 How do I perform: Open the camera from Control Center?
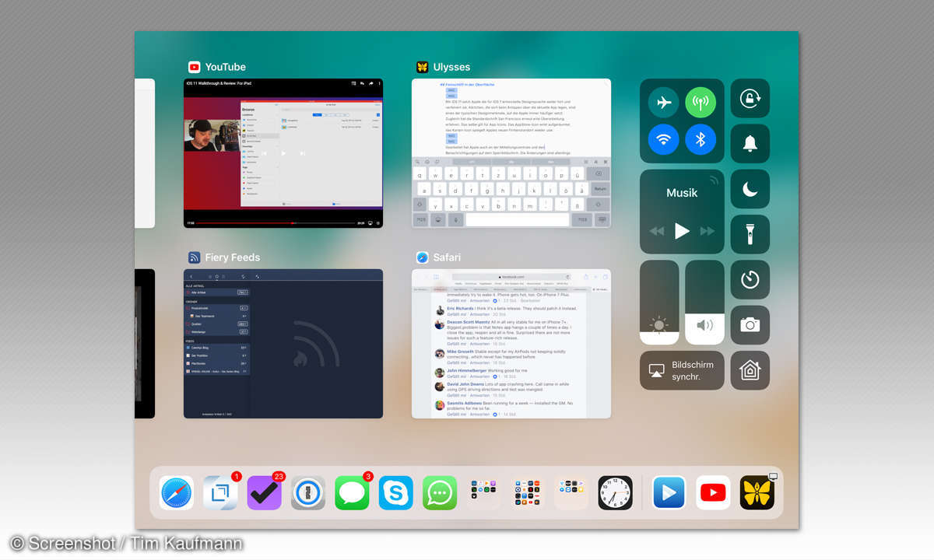tap(750, 325)
